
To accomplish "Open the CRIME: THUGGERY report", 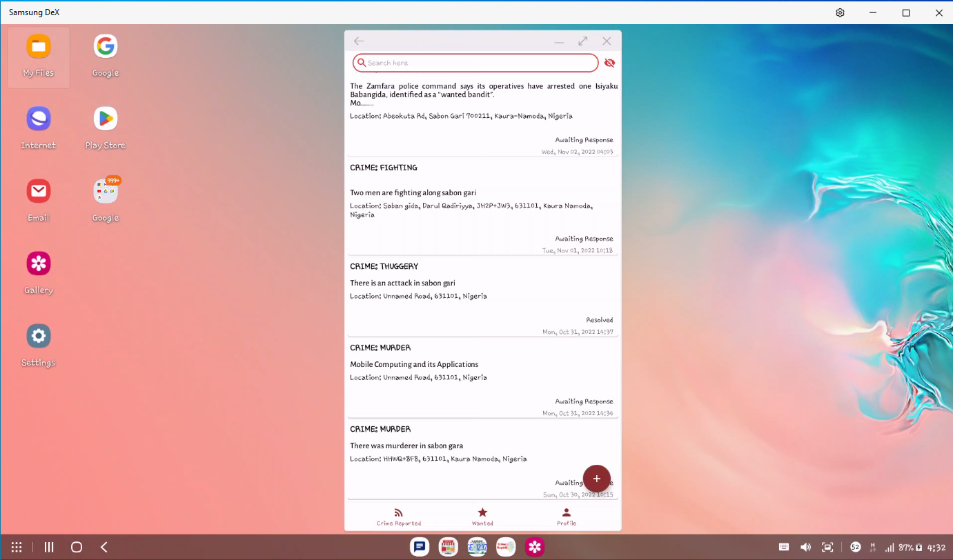I will (x=482, y=297).
